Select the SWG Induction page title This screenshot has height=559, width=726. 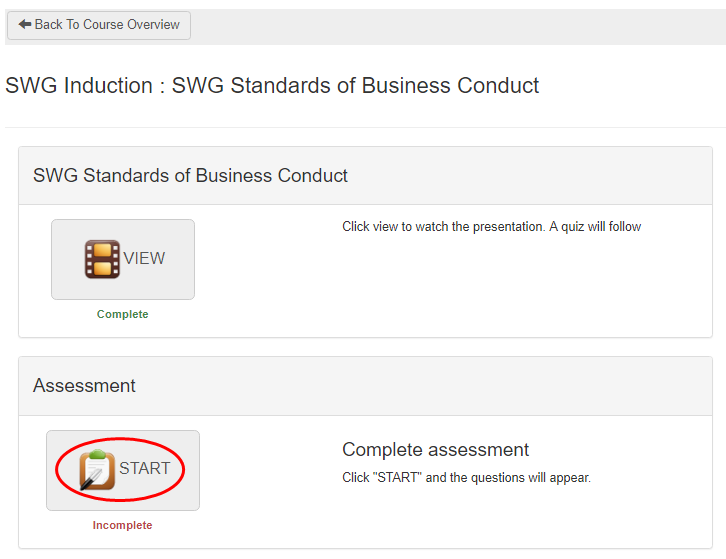click(272, 86)
